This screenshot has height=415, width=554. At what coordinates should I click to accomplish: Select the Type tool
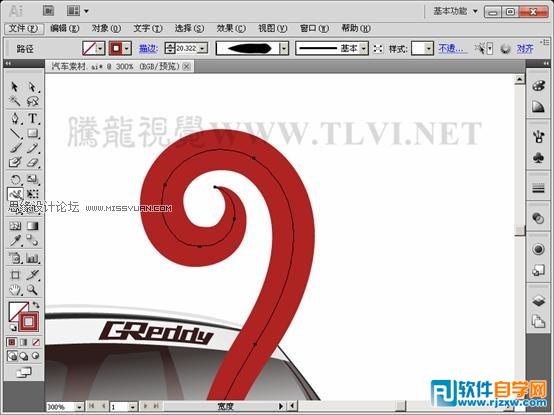pos(33,118)
